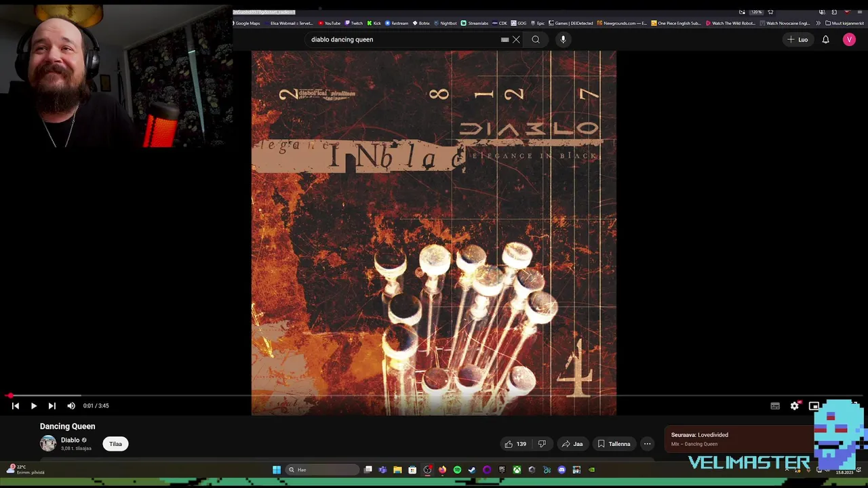868x488 pixels.
Task: Open the GOG bookmark
Action: [519, 23]
